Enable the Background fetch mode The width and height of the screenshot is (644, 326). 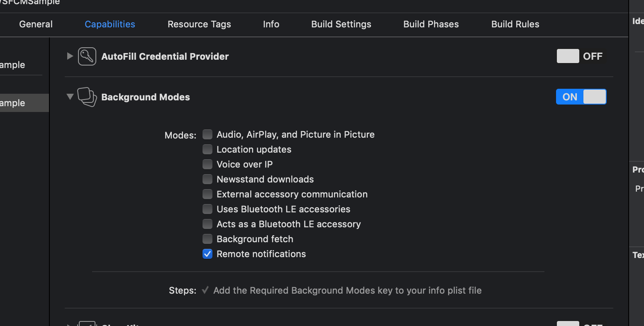207,239
